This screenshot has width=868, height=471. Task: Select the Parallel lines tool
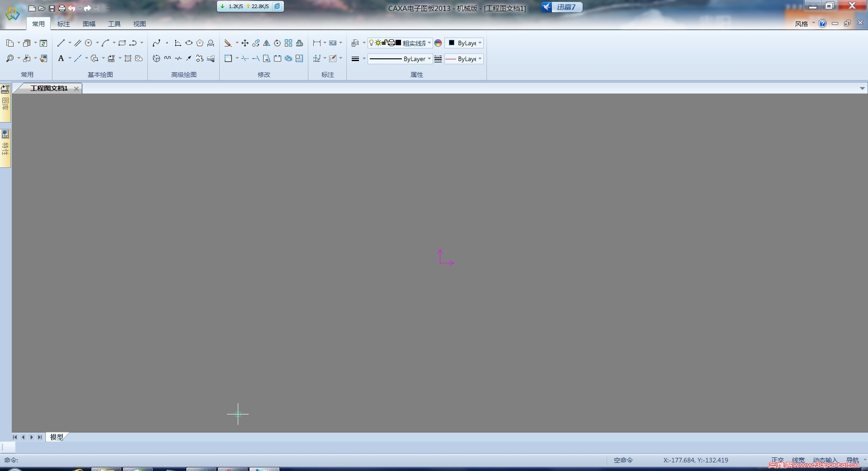(x=78, y=43)
